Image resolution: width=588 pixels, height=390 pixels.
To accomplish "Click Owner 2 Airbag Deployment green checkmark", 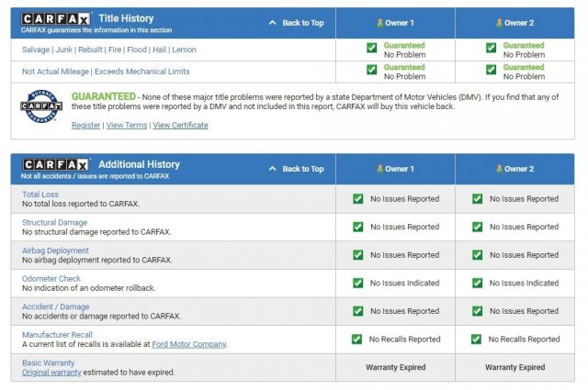I will (x=476, y=255).
